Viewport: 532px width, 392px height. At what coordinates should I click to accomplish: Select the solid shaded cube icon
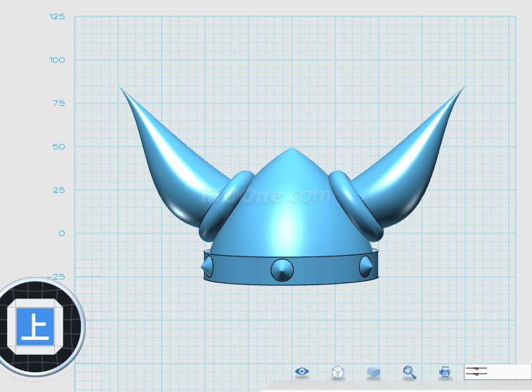tap(373, 372)
